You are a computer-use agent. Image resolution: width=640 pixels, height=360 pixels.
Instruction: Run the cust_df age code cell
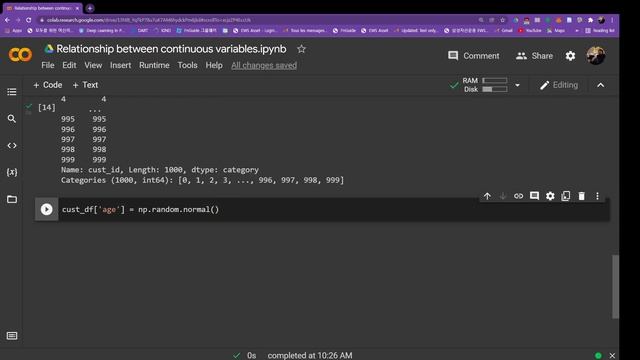pyautogui.click(x=47, y=209)
